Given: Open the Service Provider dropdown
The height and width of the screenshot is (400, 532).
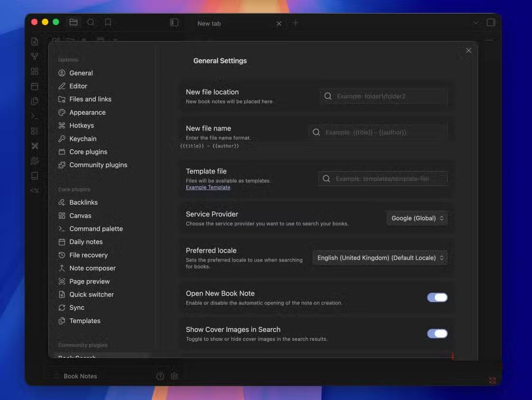Looking at the screenshot, I should 417,218.
